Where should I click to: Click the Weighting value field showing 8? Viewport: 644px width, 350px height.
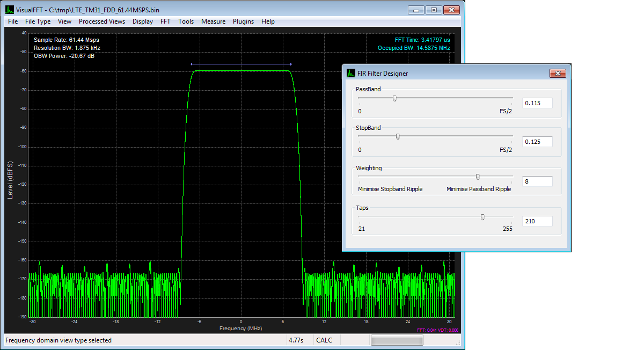537,181
